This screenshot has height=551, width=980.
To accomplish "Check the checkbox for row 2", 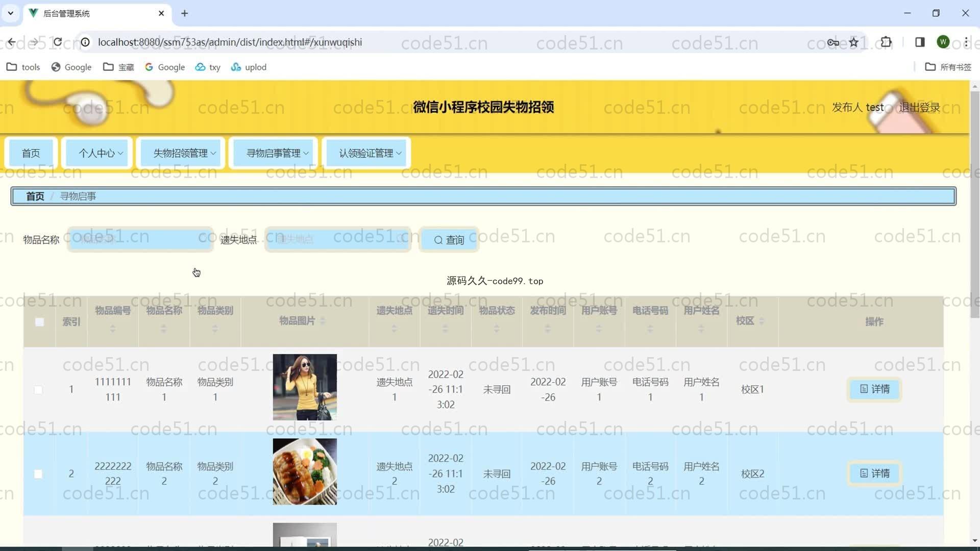I will point(38,474).
